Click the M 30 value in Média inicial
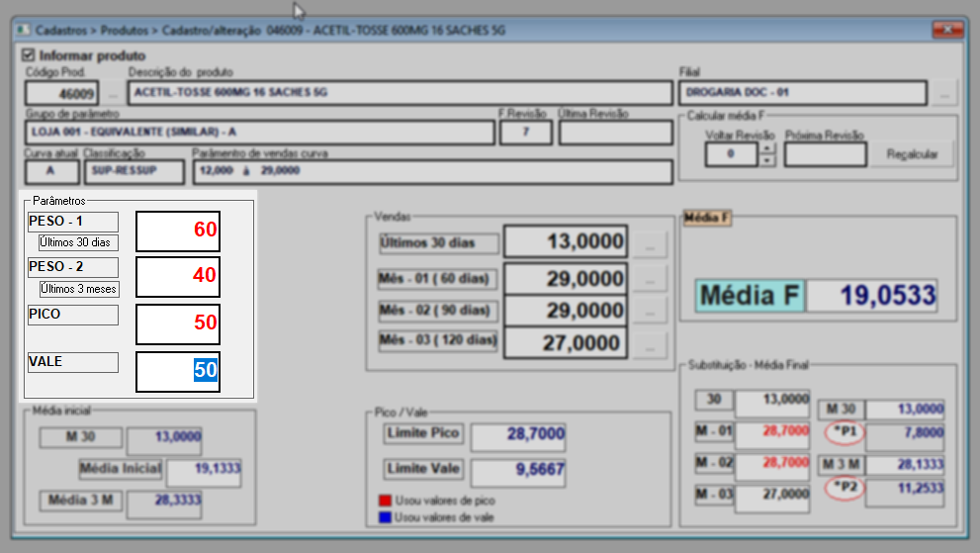 164,441
